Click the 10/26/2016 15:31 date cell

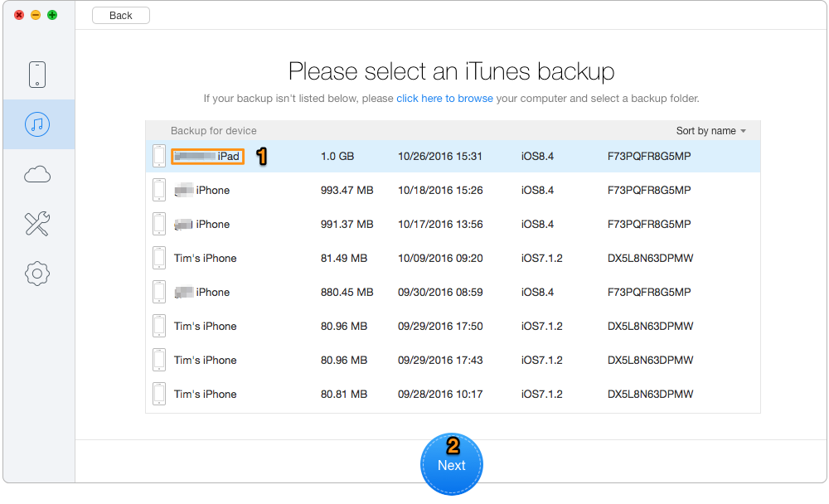(440, 157)
